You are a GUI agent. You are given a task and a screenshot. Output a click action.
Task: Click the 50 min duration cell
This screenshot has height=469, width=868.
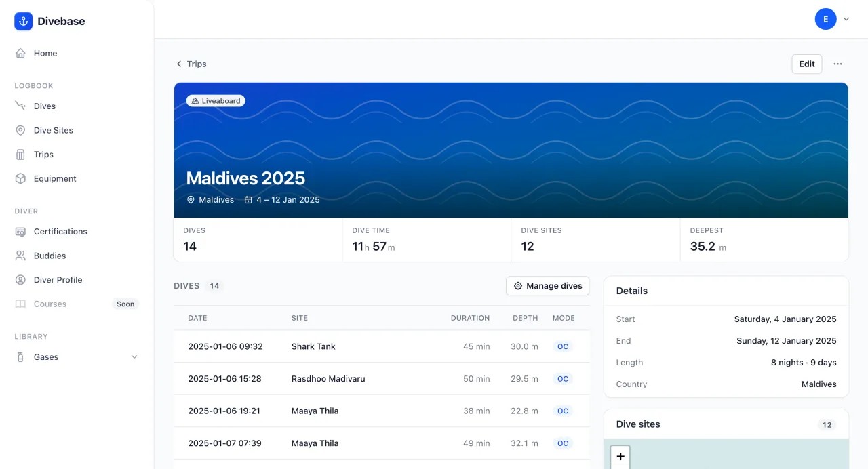coord(477,379)
